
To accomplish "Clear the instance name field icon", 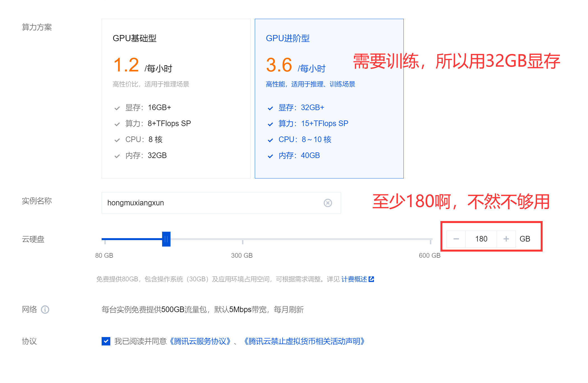I will pos(328,203).
